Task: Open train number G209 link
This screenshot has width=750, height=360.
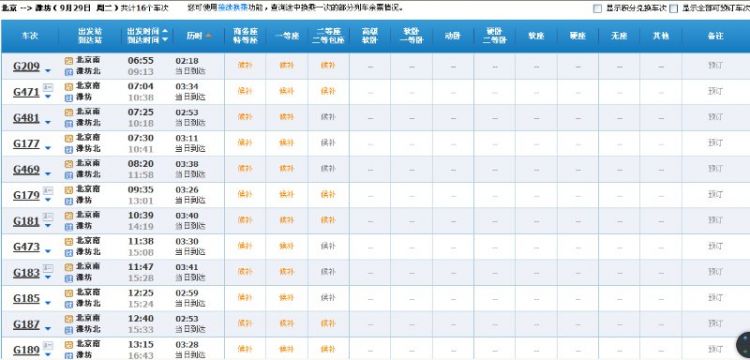Action: click(x=26, y=66)
